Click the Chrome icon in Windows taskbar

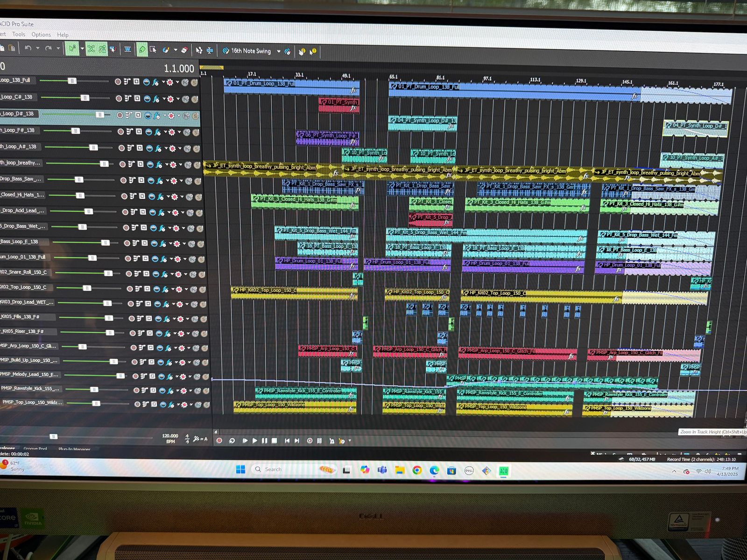click(417, 470)
